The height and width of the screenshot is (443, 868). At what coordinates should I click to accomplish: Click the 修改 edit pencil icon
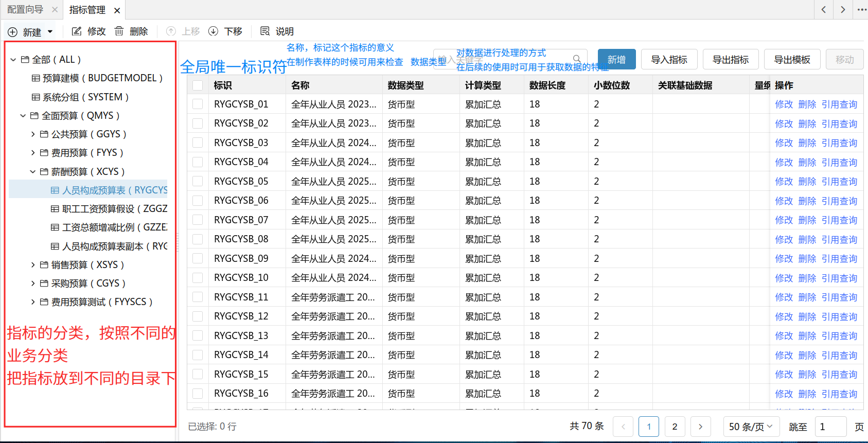[x=77, y=31]
